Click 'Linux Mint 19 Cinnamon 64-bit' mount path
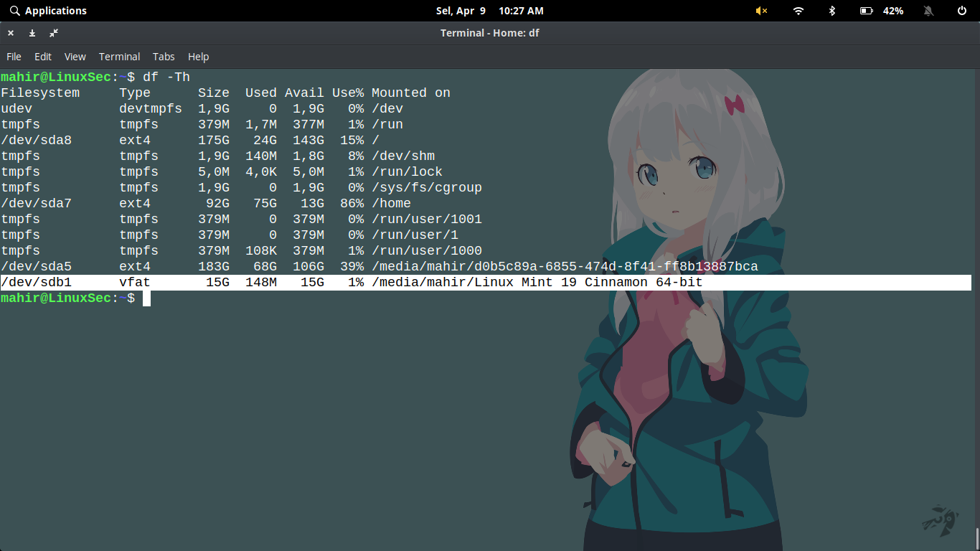The height and width of the screenshot is (551, 980). (537, 282)
